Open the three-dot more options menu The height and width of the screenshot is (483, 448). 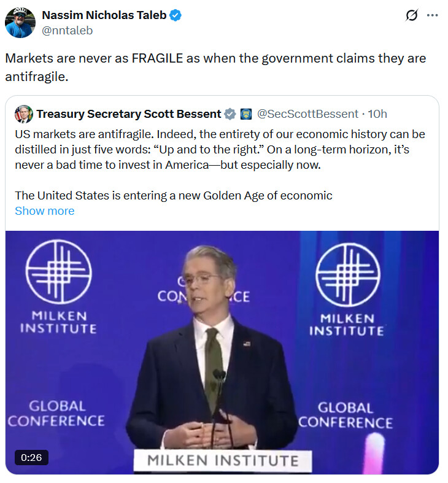tap(432, 15)
